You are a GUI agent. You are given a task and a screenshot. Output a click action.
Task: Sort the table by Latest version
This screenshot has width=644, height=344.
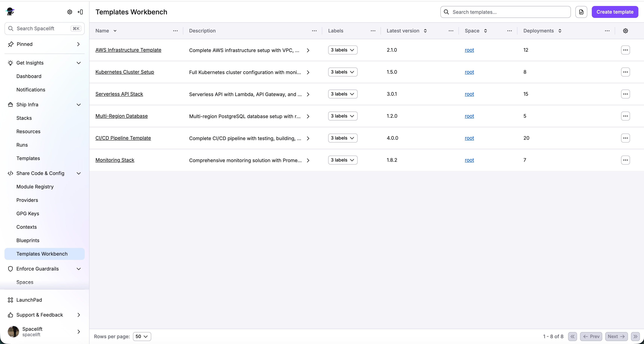tap(425, 31)
